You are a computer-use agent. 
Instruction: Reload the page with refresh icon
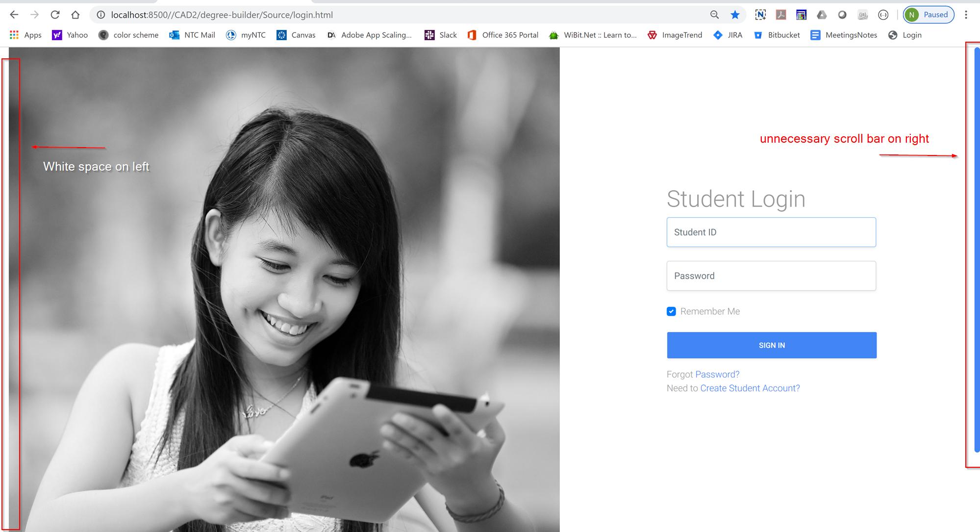click(x=55, y=15)
